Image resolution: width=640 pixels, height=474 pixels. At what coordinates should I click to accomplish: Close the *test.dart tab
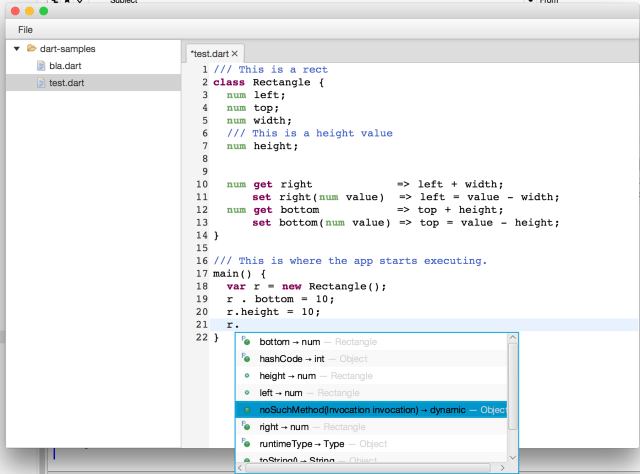235,53
